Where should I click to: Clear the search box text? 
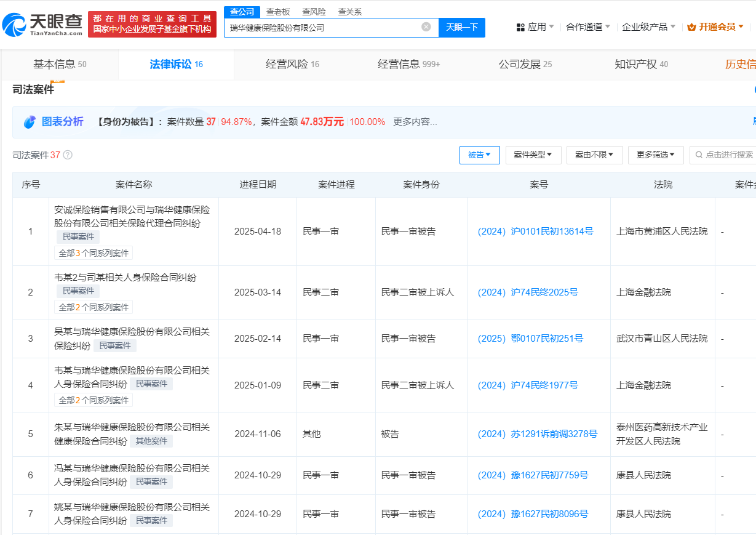pos(426,27)
